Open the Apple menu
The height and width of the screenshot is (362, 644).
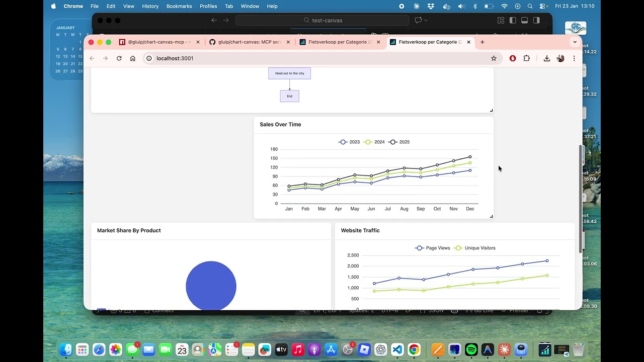[x=53, y=6]
